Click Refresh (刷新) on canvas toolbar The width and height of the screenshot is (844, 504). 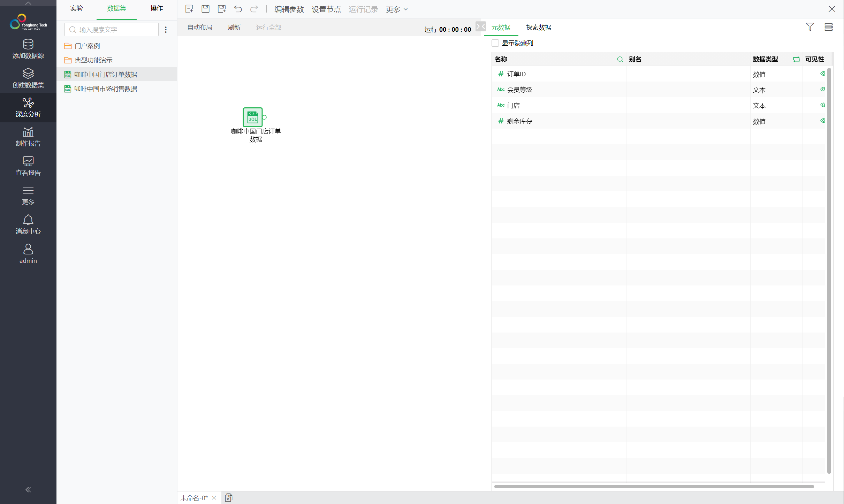click(x=234, y=27)
